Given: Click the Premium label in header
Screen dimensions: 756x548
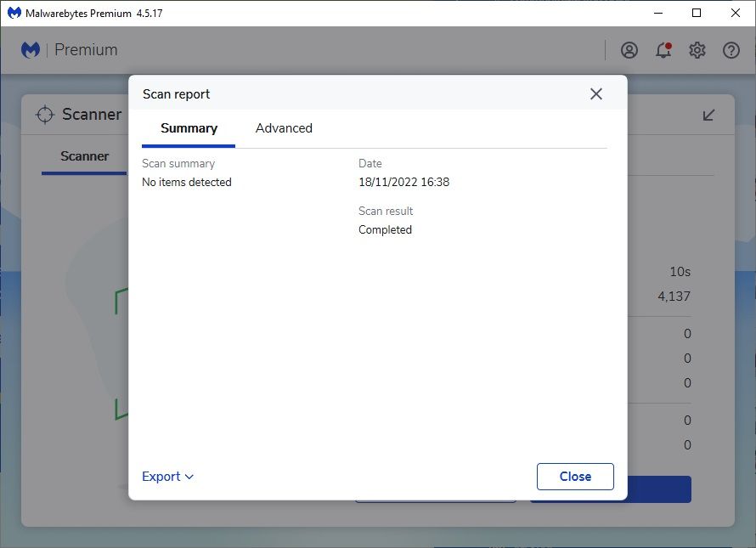Looking at the screenshot, I should point(86,49).
